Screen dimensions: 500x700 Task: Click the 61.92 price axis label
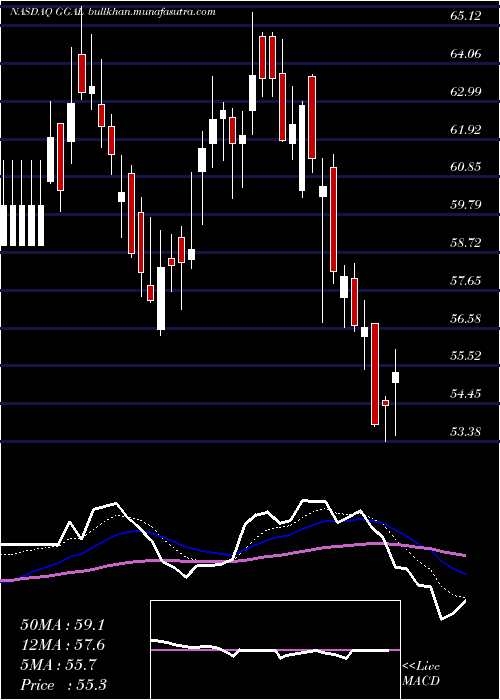(466, 130)
